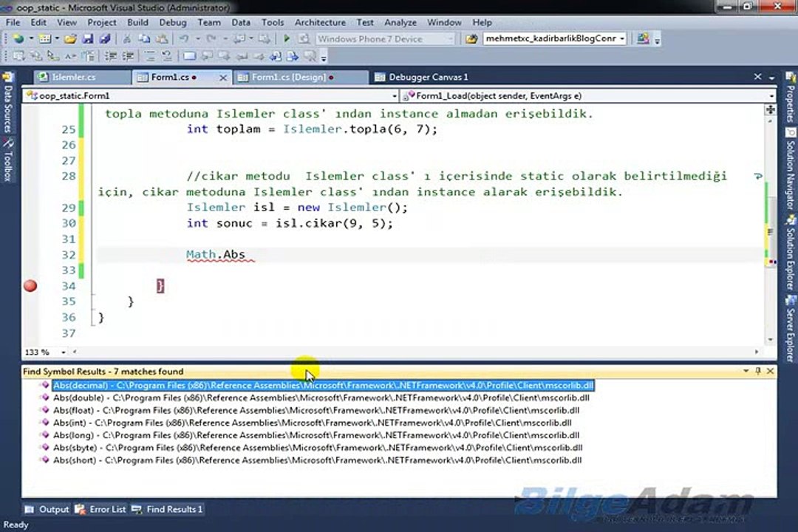Click the Save All toolbar icon

pyautogui.click(x=105, y=38)
